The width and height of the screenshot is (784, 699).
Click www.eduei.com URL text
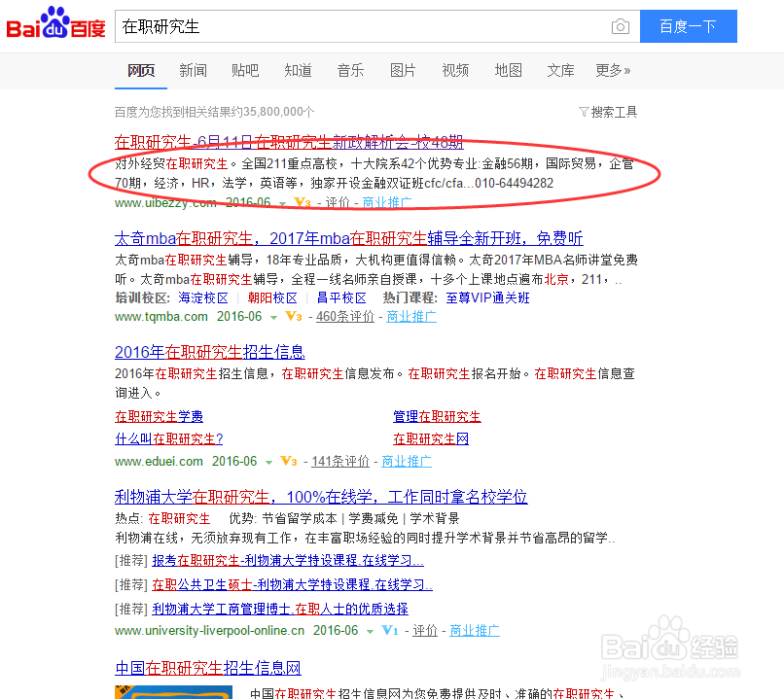159,461
